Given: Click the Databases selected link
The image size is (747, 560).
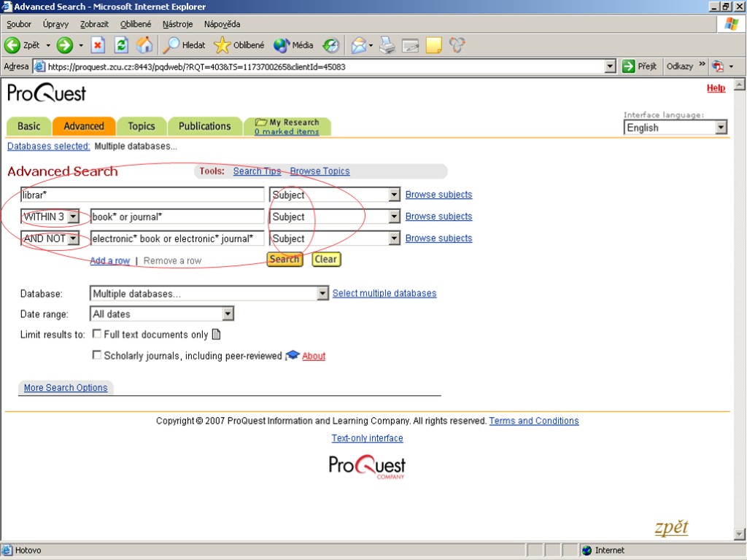Looking at the screenshot, I should 49,146.
